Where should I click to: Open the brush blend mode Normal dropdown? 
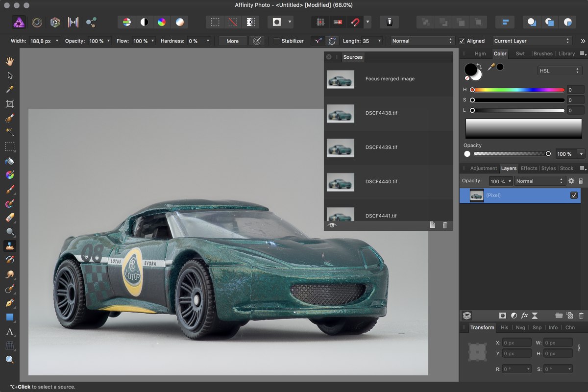click(x=422, y=41)
